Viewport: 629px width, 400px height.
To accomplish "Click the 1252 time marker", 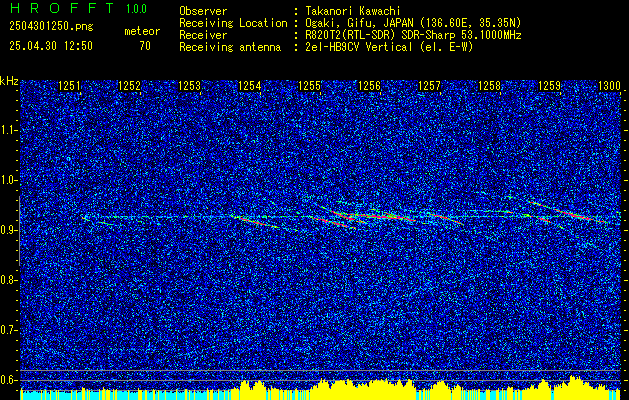I will 130,86.
